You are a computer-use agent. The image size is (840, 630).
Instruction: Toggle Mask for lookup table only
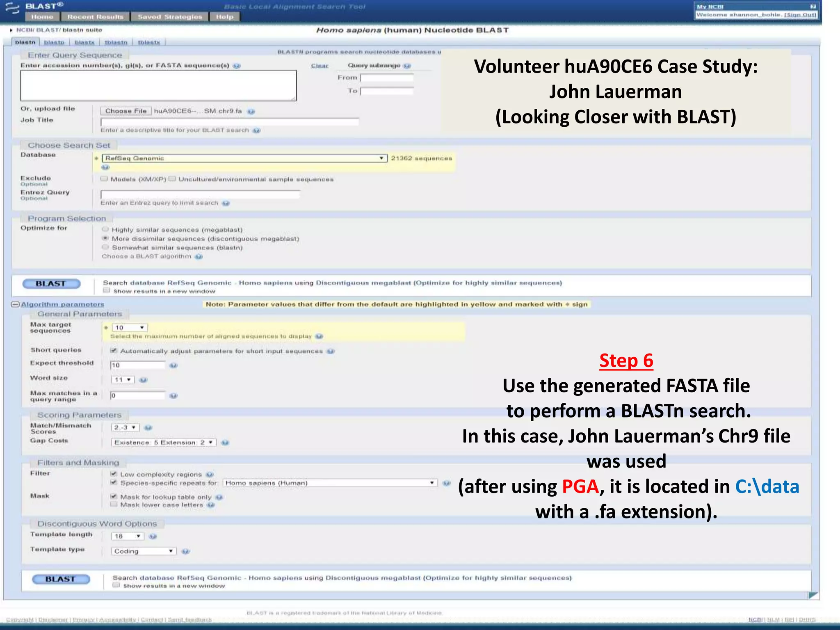click(x=114, y=496)
